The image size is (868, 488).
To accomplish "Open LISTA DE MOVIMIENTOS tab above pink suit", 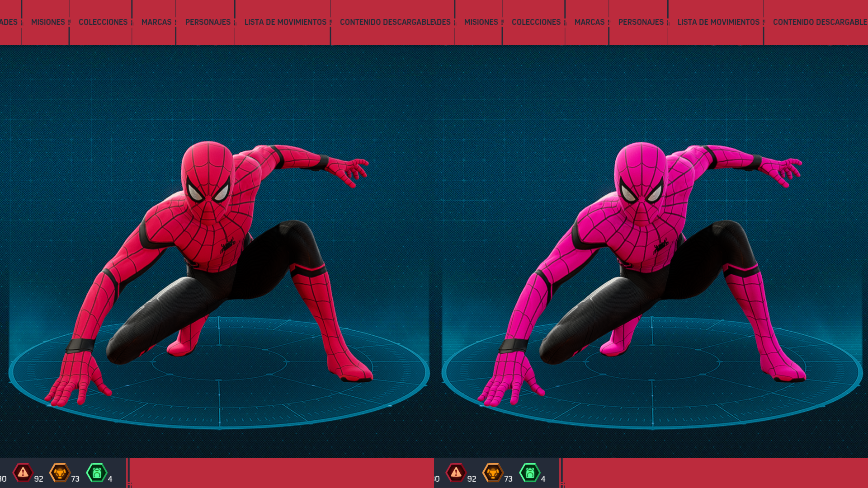I will click(x=718, y=22).
